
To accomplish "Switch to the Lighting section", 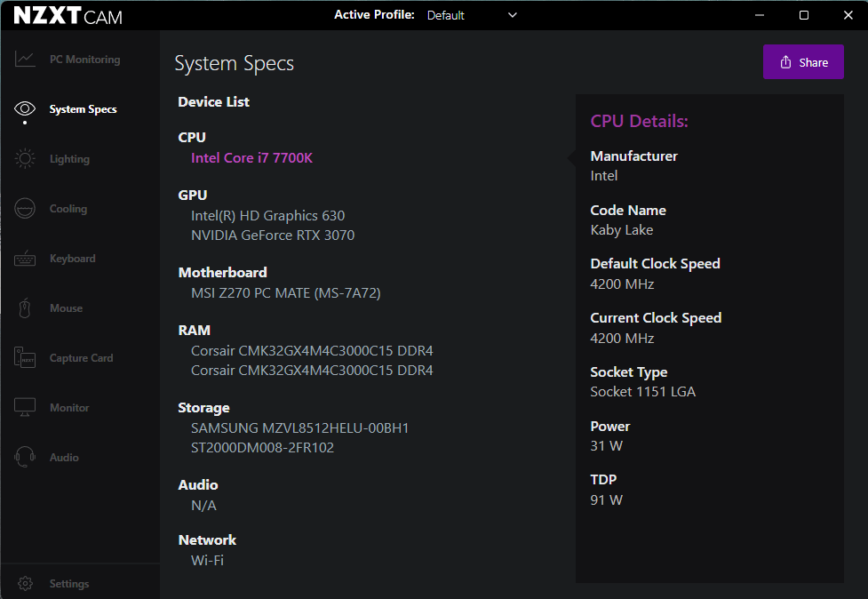I will point(70,159).
